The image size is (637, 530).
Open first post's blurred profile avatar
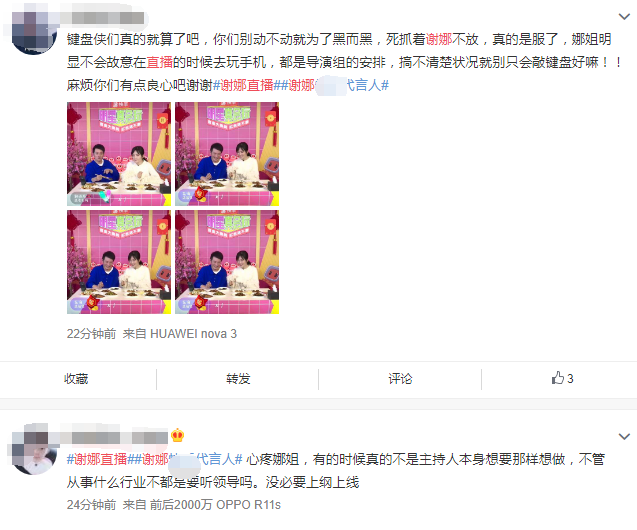33,30
